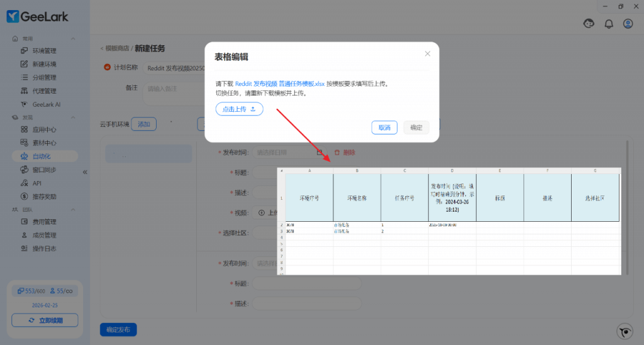Open the notification bell

[x=609, y=24]
